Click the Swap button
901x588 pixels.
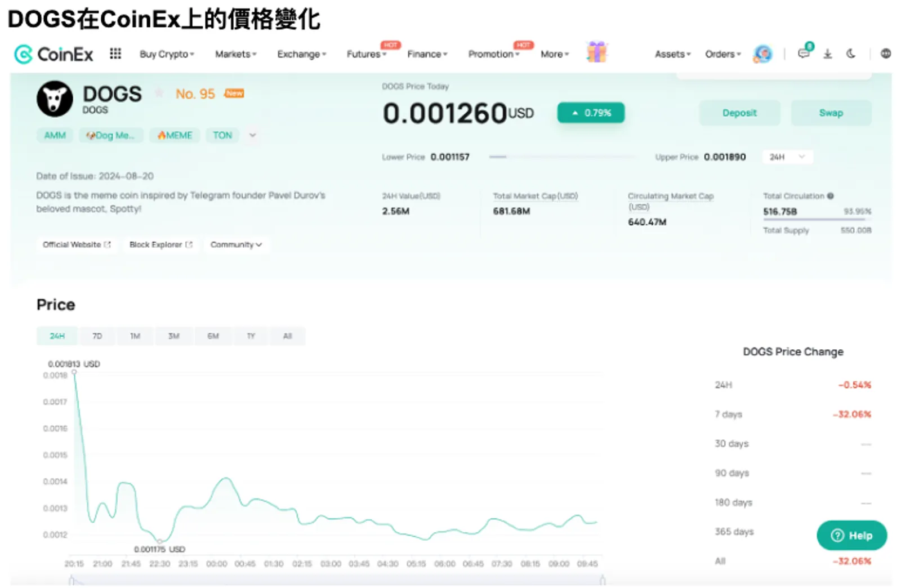[x=831, y=113]
